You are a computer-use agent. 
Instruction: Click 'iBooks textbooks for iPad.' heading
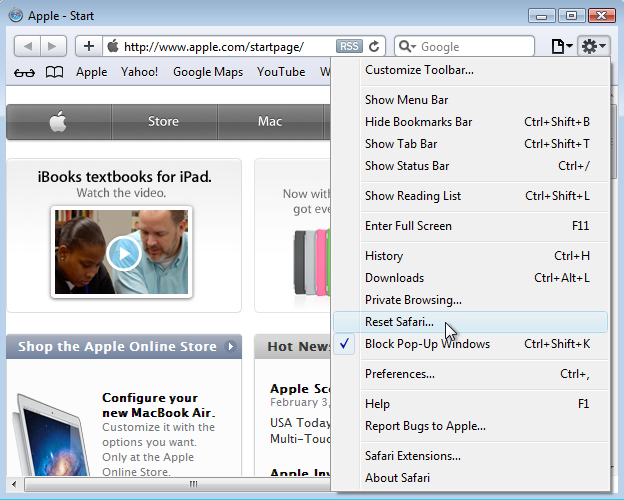pos(125,176)
